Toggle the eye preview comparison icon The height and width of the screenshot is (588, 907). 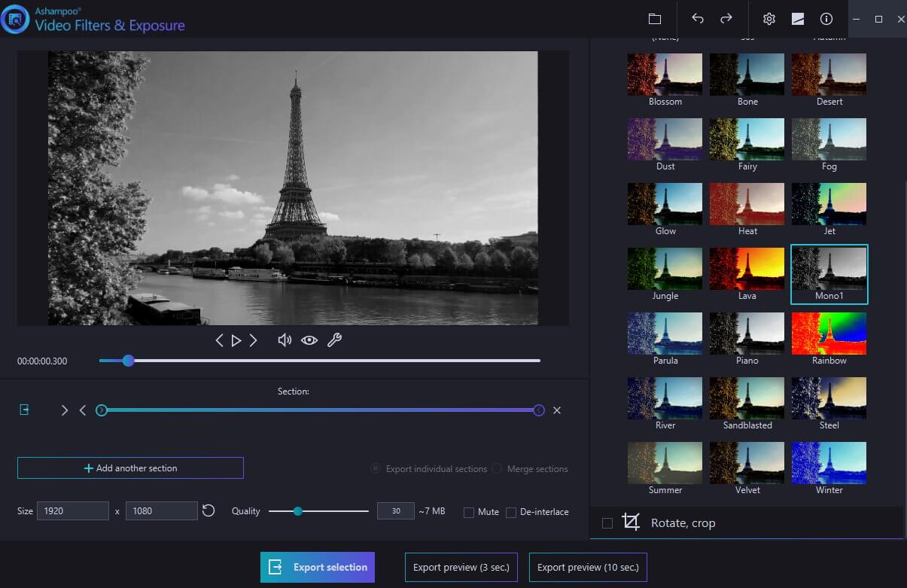(309, 340)
